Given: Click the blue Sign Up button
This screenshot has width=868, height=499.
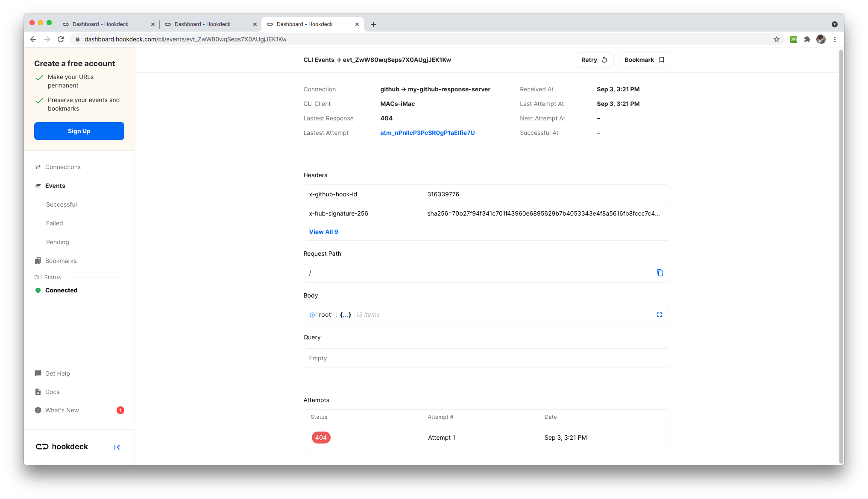Looking at the screenshot, I should tap(79, 131).
